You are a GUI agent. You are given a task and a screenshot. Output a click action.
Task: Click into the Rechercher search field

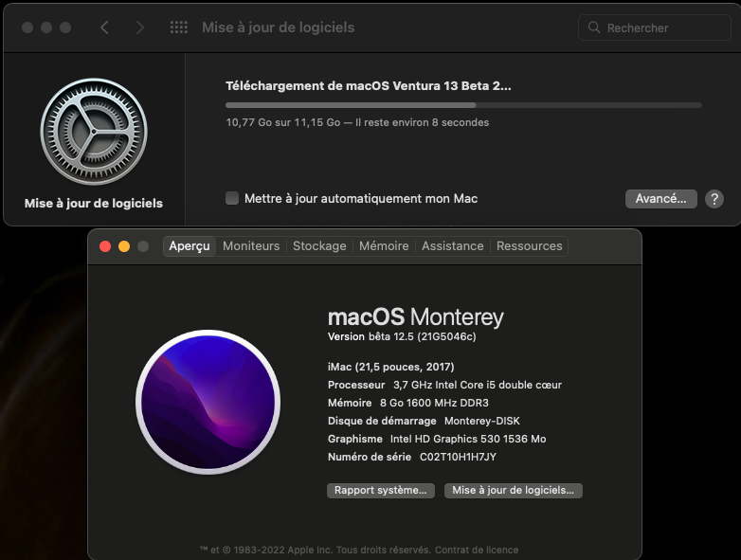(655, 27)
